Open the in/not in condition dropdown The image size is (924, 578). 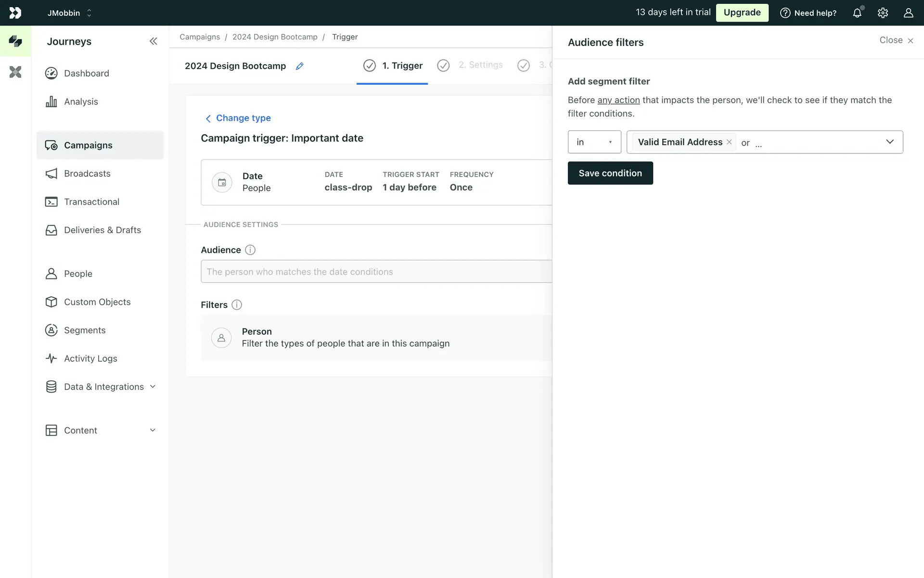point(594,142)
